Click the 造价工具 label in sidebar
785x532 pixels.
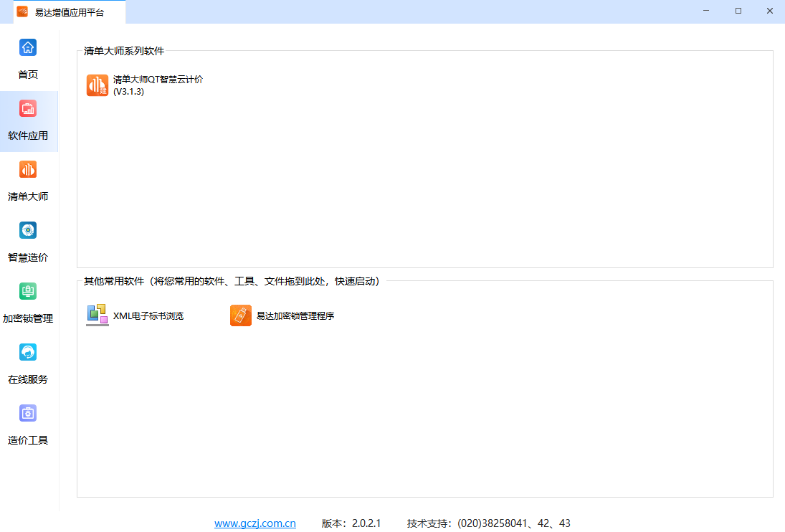[x=28, y=440]
